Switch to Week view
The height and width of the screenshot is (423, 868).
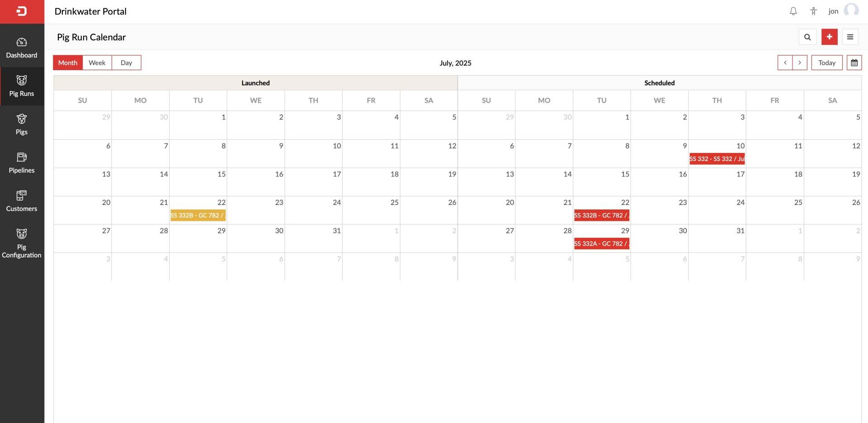[97, 63]
